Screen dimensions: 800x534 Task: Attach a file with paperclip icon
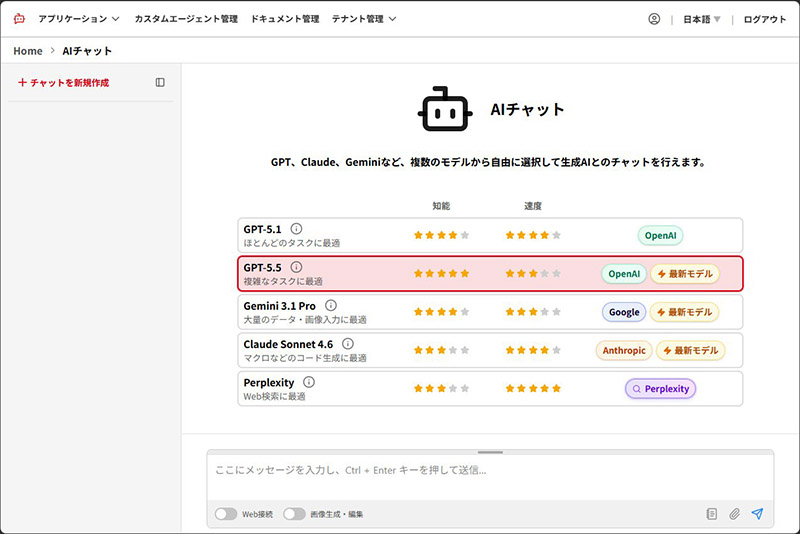[734, 514]
